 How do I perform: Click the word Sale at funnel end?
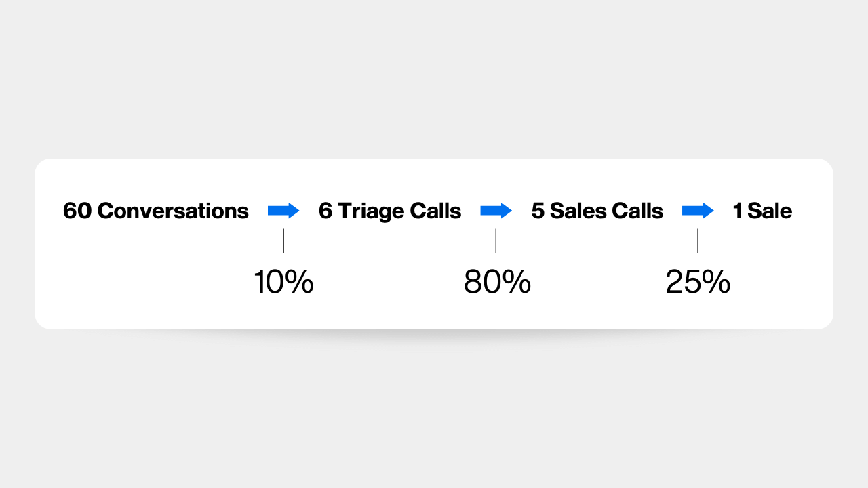click(770, 211)
